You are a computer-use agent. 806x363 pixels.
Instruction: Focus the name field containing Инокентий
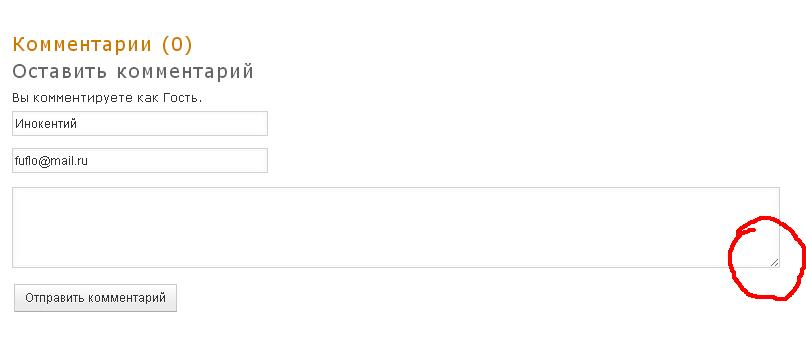click(x=140, y=123)
